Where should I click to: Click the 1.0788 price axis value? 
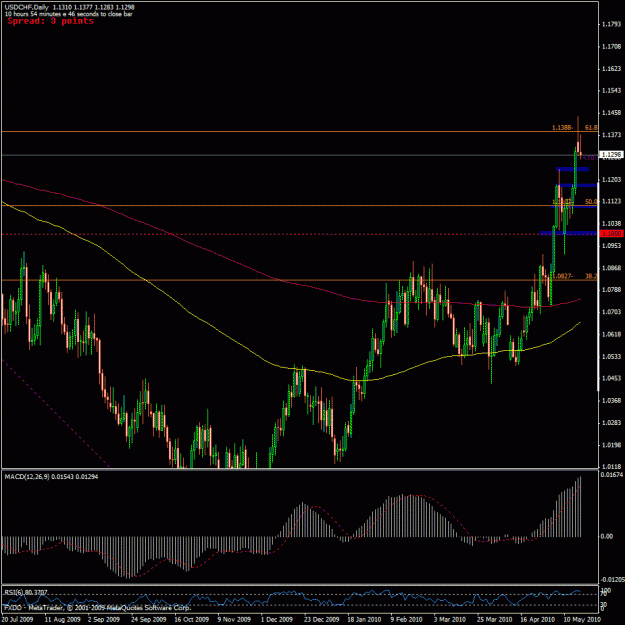(x=611, y=290)
